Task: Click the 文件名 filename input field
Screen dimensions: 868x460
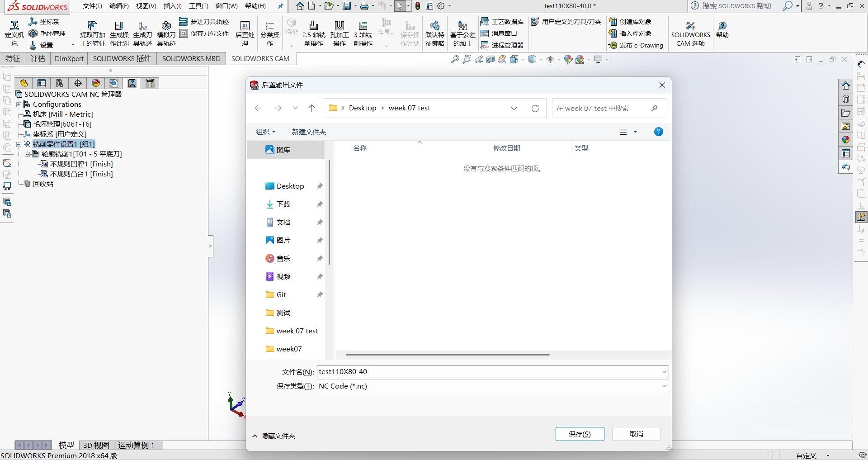Action: tap(489, 372)
